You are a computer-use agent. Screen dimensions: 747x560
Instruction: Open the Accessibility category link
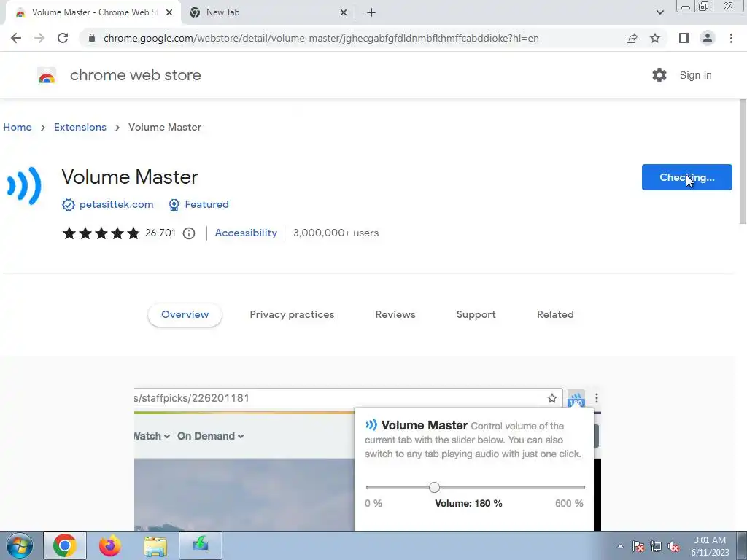(246, 233)
